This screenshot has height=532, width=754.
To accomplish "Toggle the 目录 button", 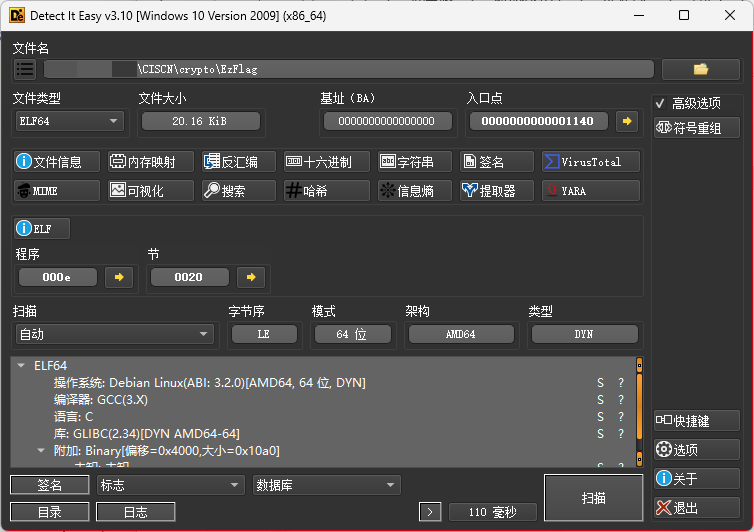I will pos(50,512).
